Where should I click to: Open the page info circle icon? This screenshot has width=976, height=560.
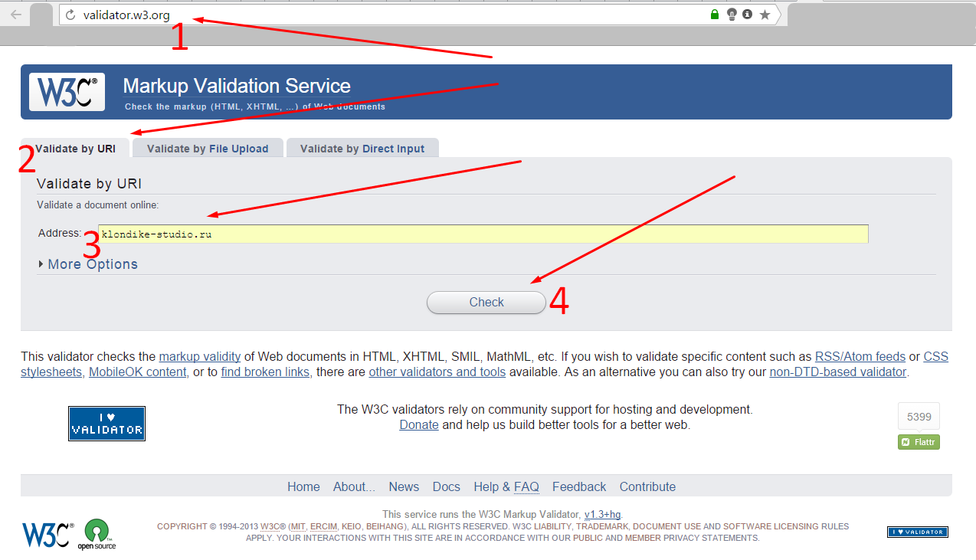[x=747, y=15]
